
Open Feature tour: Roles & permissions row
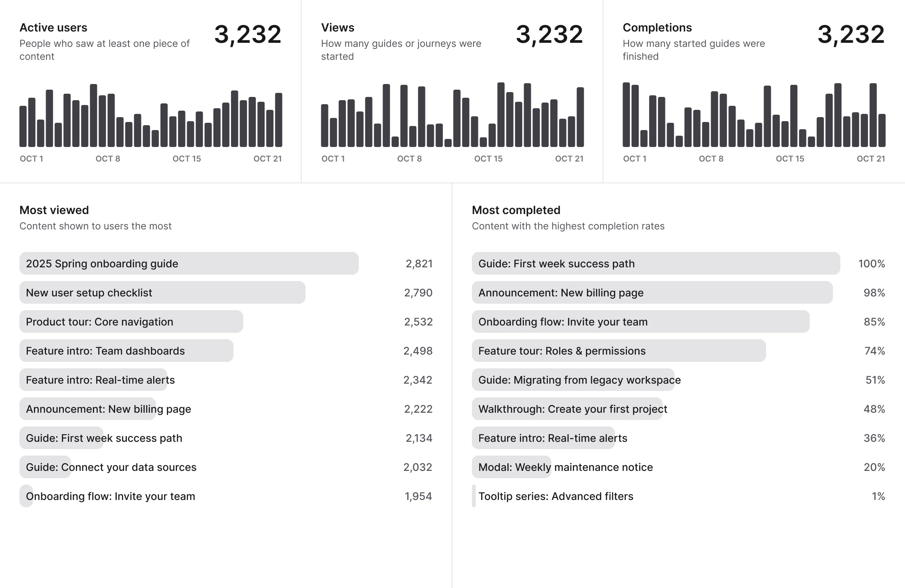[562, 351]
